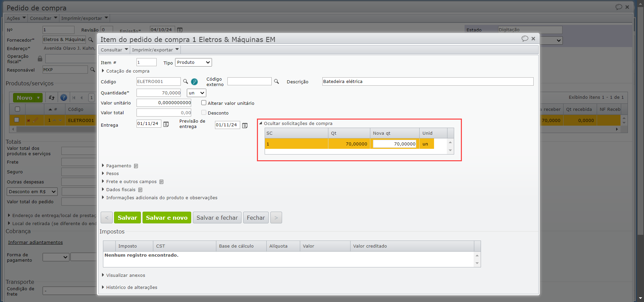Delete row ELETRO001 with the red X
644x302 pixels.
[29, 120]
